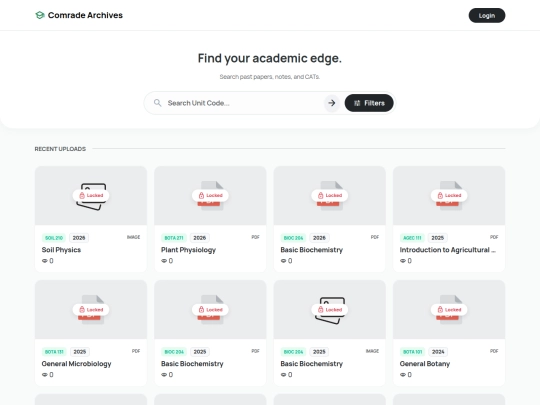Open the General Microbiology thumbnail

pos(91,309)
